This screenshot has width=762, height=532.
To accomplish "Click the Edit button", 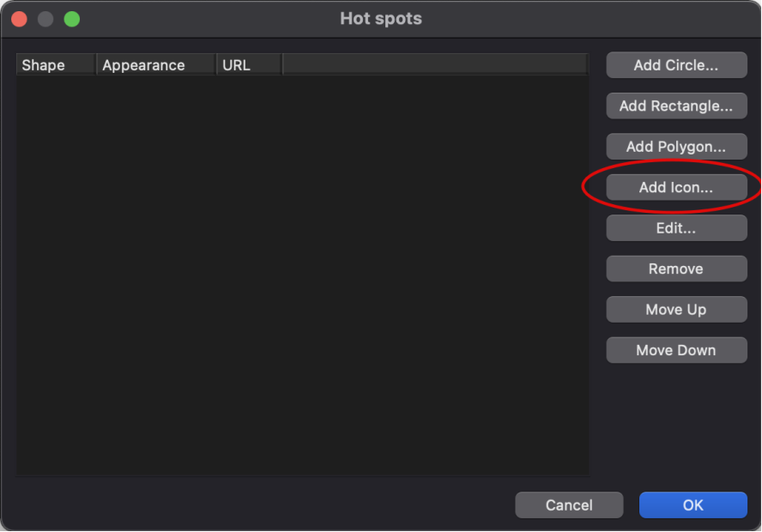I will [x=676, y=228].
